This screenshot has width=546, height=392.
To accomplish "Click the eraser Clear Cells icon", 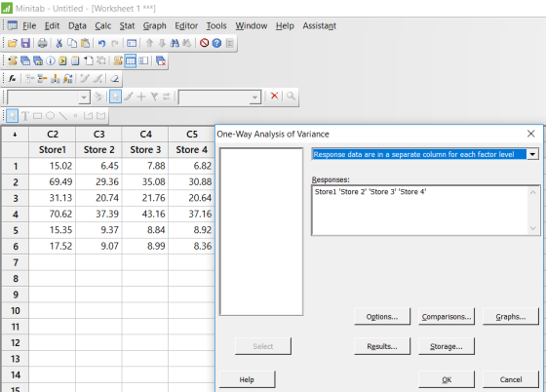I will [115, 79].
